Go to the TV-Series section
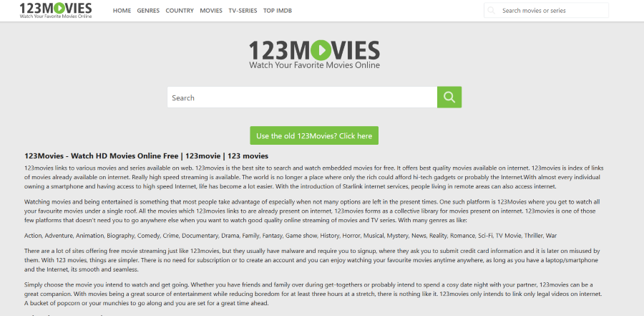Image resolution: width=644 pixels, height=316 pixels. click(x=243, y=11)
